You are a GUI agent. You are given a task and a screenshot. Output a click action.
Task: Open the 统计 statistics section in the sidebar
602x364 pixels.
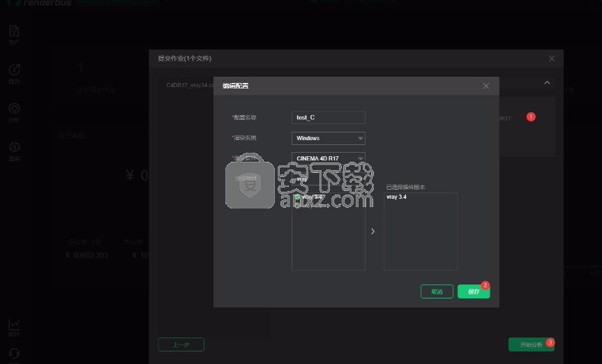14,328
